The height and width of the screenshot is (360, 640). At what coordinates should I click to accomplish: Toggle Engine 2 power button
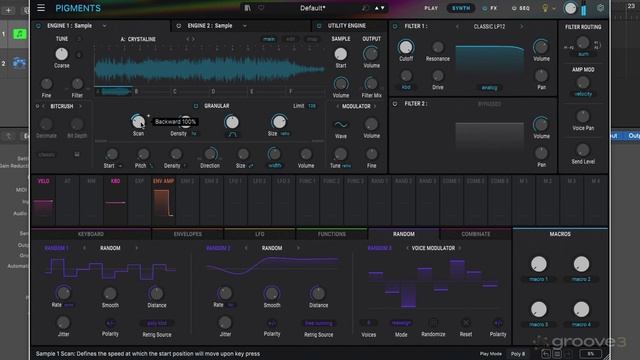(178, 26)
